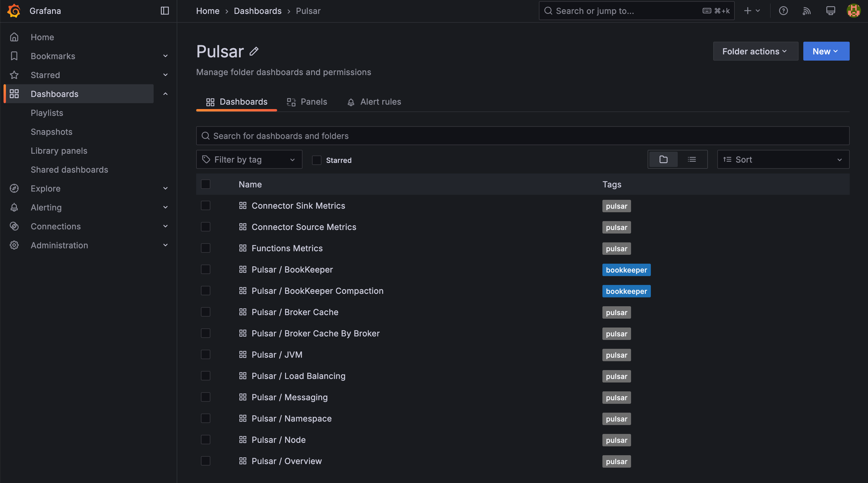This screenshot has height=483, width=868.
Task: Open the help question mark icon
Action: tap(783, 11)
